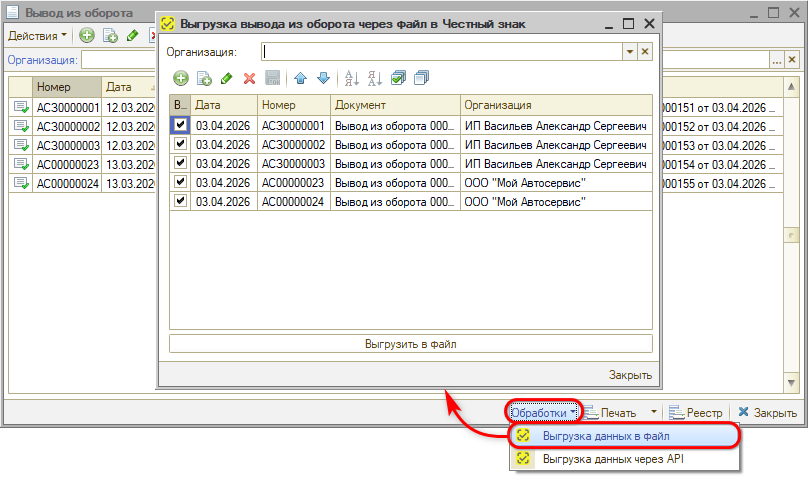Move row up with the blue up arrow

coord(300,78)
